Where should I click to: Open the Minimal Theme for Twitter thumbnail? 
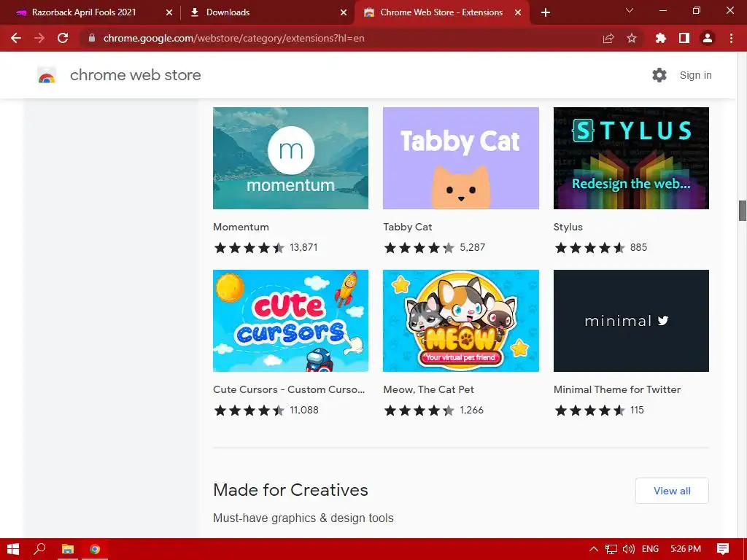[x=631, y=321]
